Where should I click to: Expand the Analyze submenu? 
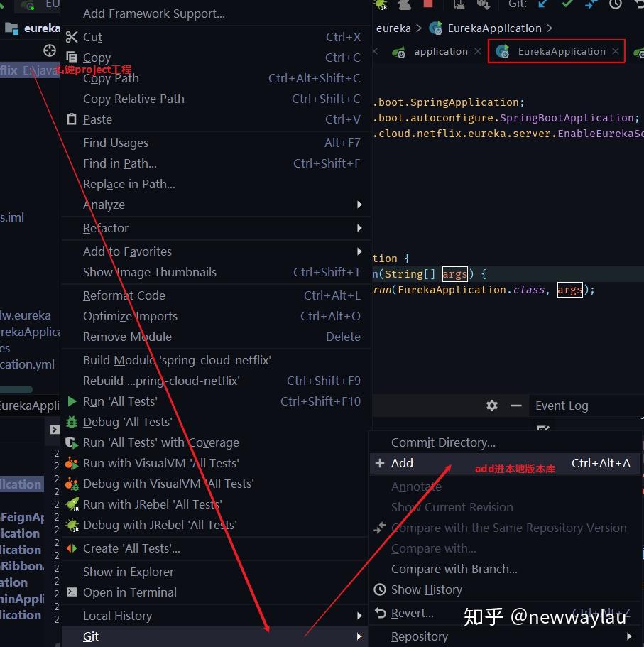coord(216,205)
